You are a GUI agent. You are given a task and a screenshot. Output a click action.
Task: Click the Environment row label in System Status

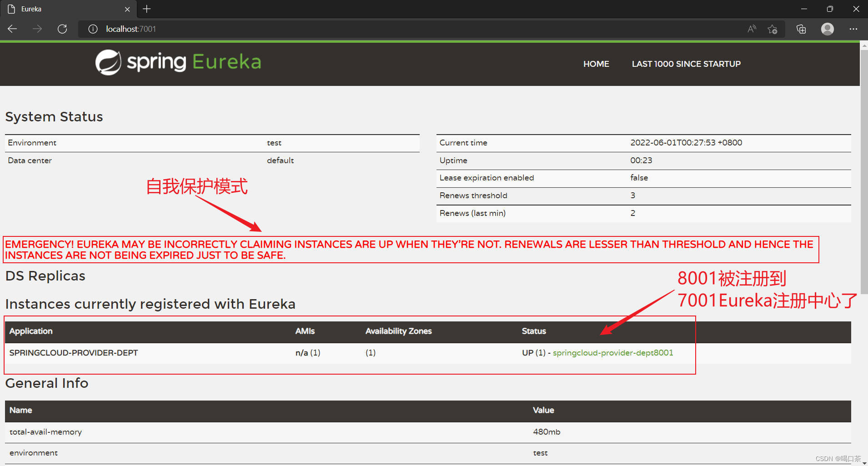pyautogui.click(x=32, y=143)
